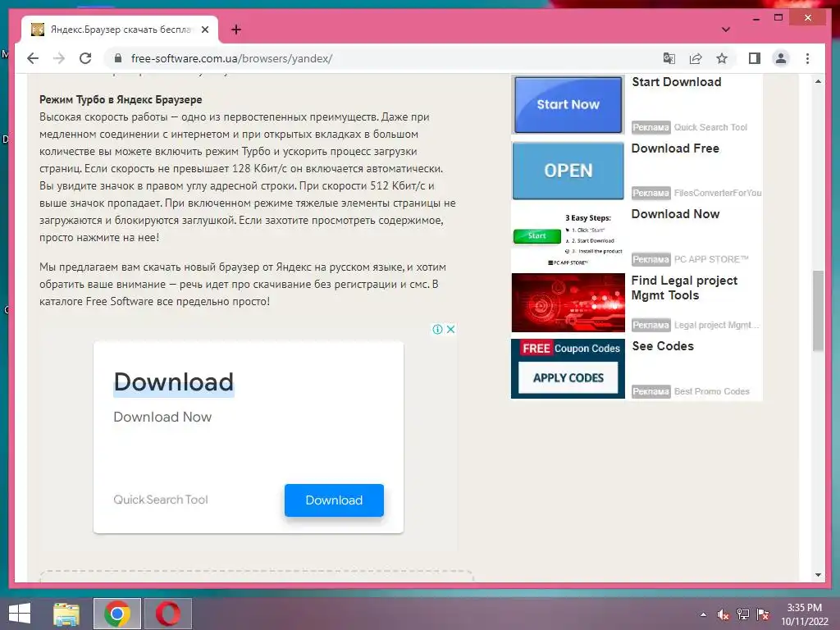Image resolution: width=840 pixels, height=630 pixels.
Task: Open the Start Download ad link
Action: point(677,82)
